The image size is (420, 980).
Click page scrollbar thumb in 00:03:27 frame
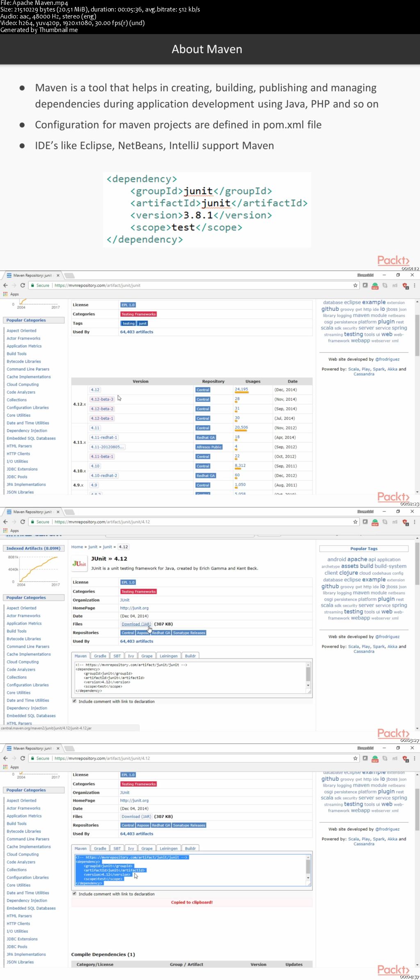pyautogui.click(x=417, y=564)
